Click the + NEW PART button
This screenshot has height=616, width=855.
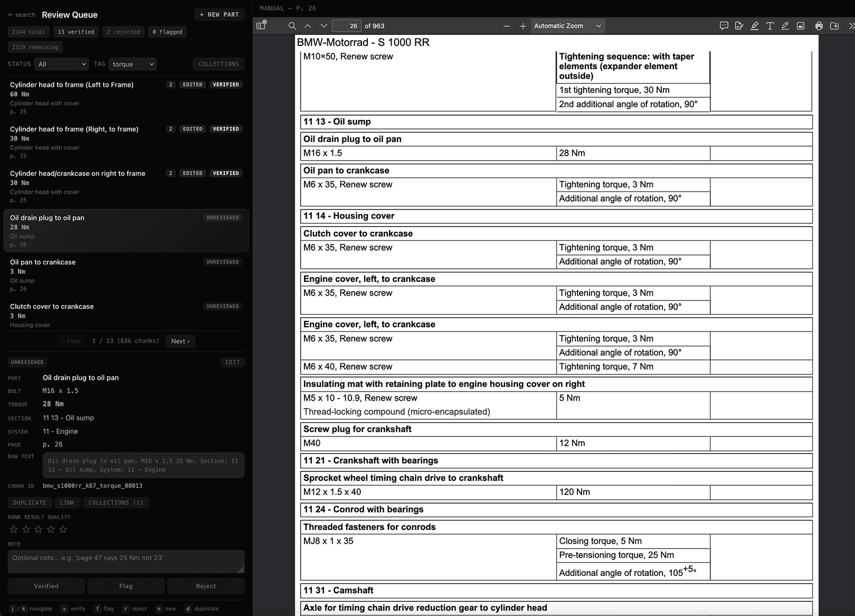click(x=219, y=14)
